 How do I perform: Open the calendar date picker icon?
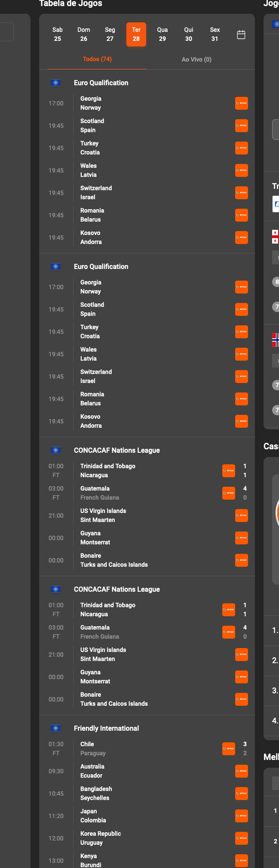[241, 34]
